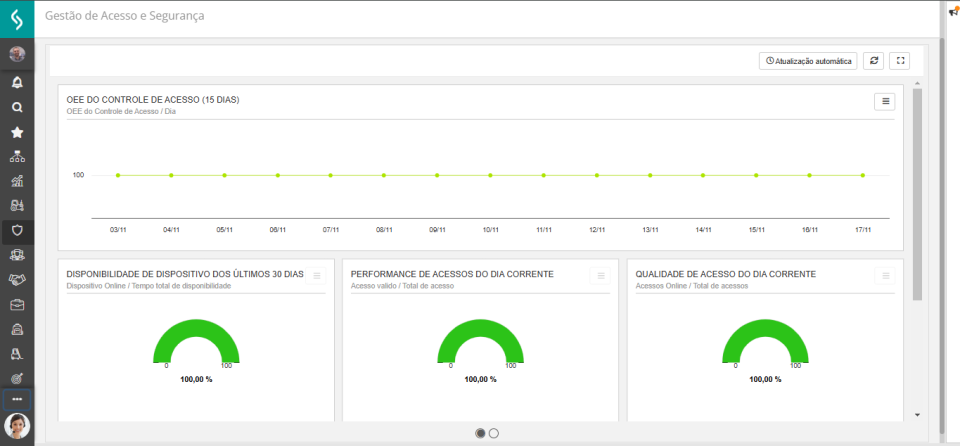960x446 pixels.
Task: Click the target icon in sidebar
Action: (x=17, y=377)
